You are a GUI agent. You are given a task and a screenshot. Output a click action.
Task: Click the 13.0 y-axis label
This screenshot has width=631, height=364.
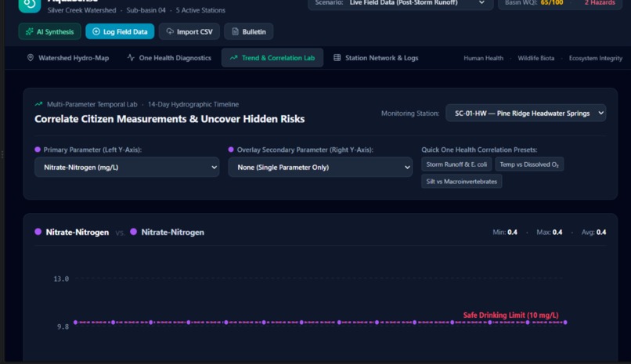pyautogui.click(x=61, y=279)
